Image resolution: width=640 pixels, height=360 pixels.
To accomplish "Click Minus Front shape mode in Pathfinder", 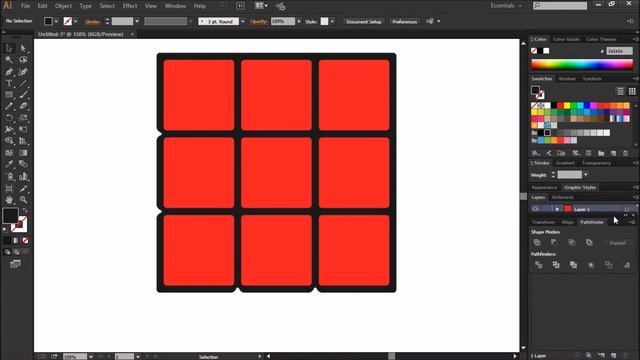I will [554, 242].
